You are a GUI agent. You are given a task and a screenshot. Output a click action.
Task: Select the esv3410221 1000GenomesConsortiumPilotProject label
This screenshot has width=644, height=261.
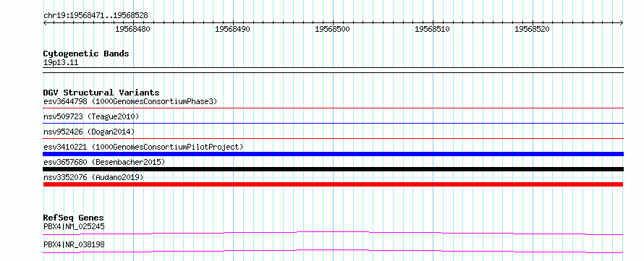tap(143, 147)
